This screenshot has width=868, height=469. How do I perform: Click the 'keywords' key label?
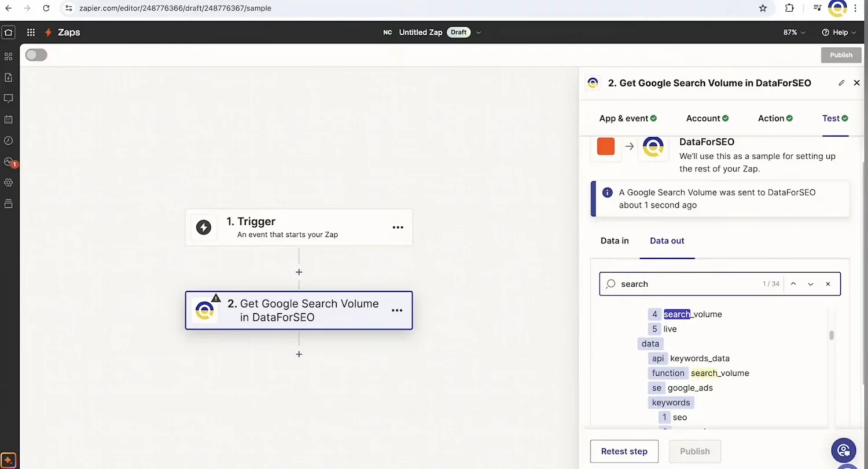click(x=671, y=402)
